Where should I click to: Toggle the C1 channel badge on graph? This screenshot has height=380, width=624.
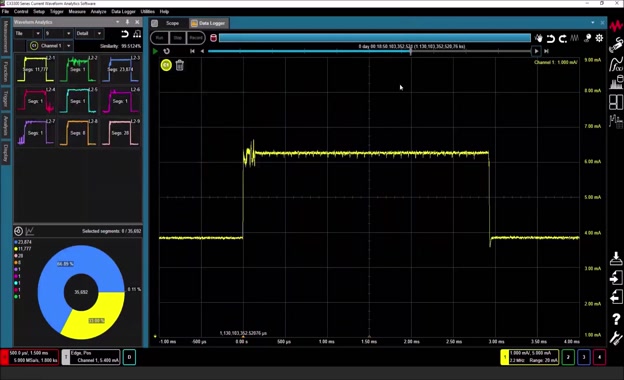[166, 65]
